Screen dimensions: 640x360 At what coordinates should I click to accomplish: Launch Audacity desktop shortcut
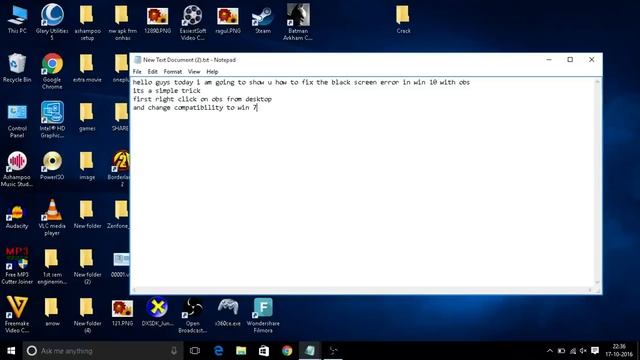point(17,215)
